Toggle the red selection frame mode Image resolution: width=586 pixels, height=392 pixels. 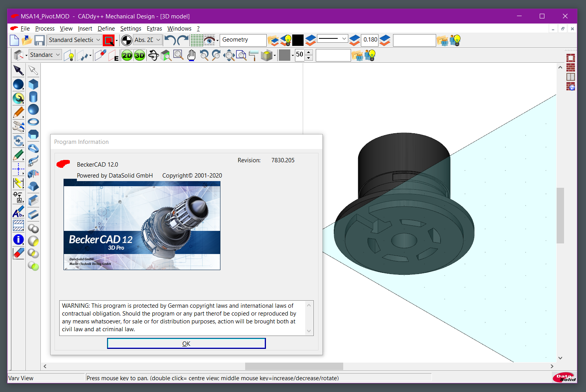coord(109,40)
